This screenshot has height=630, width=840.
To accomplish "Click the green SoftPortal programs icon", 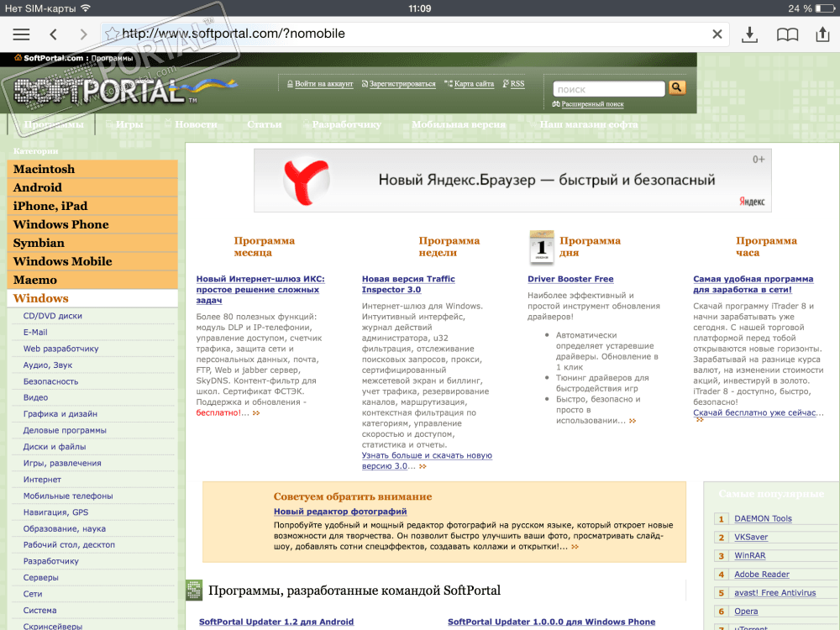I will (x=194, y=591).
